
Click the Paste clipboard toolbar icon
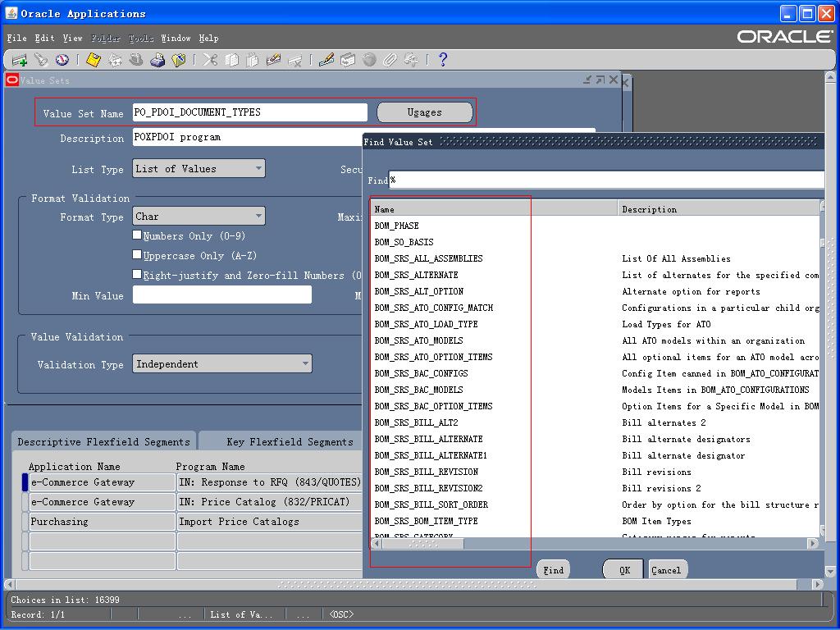click(253, 60)
